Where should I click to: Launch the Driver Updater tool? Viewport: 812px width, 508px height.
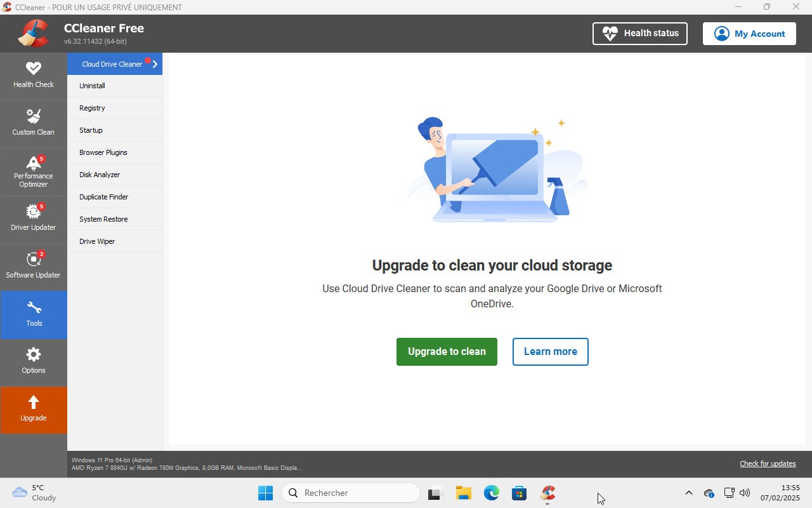click(33, 218)
